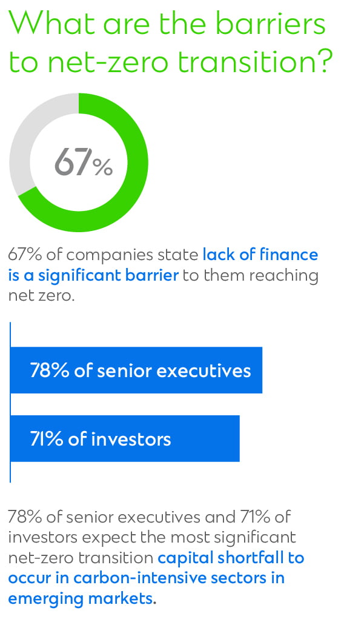Select the '78% of senior executives' bar

click(136, 370)
